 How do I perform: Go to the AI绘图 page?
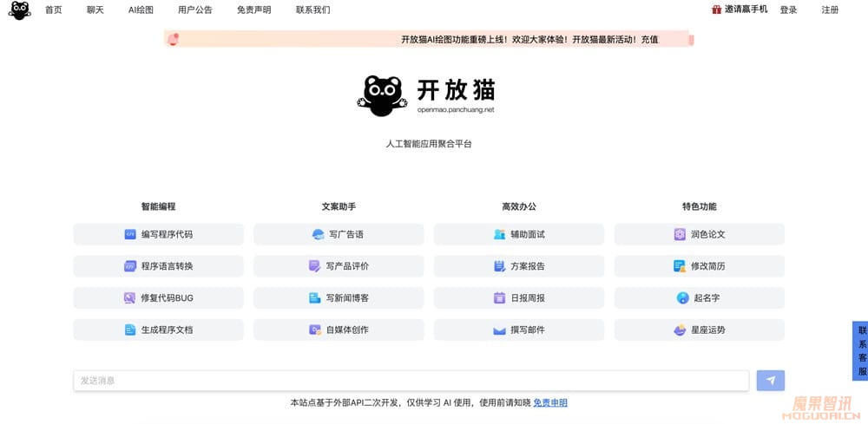pos(141,10)
